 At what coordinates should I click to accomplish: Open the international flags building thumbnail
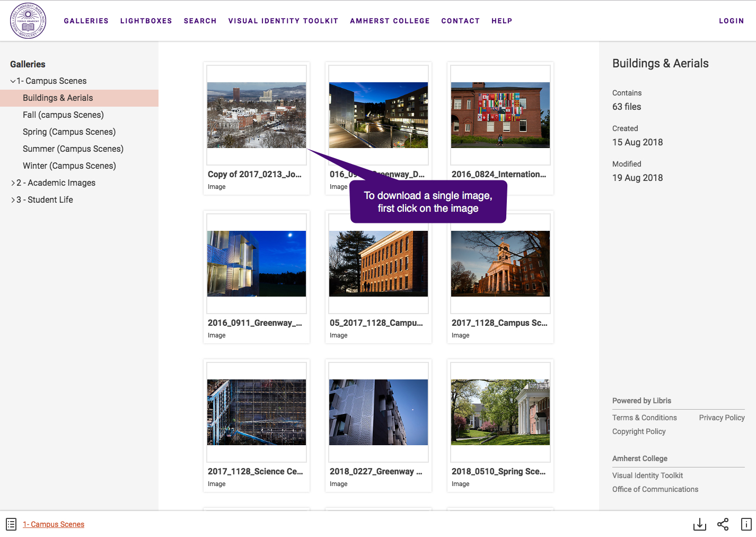[x=500, y=115]
